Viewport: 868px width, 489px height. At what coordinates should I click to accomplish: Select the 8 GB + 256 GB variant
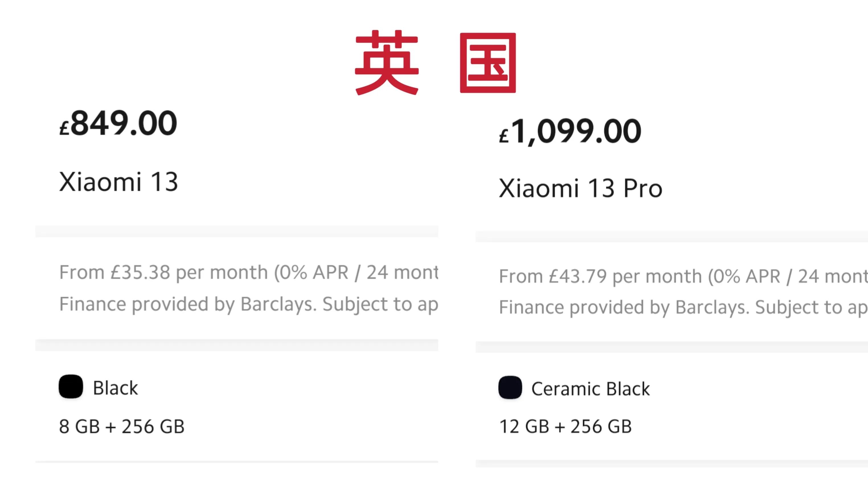coord(121,427)
